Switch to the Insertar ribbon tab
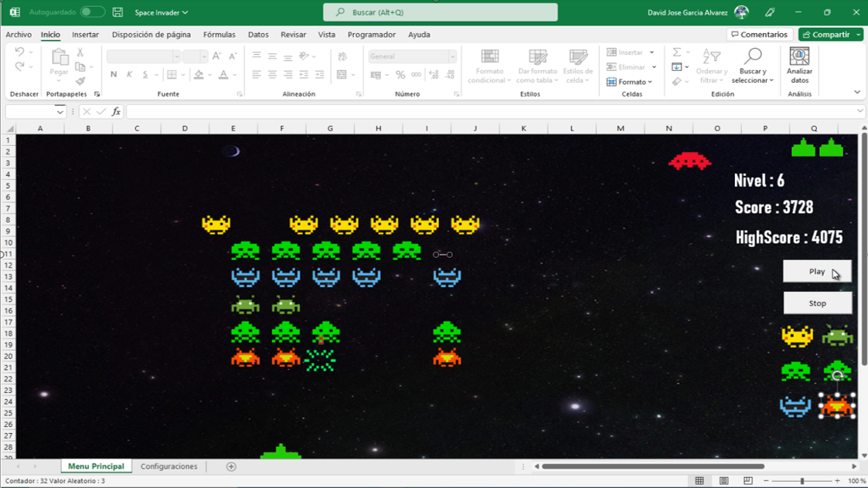This screenshot has height=488, width=868. tap(85, 34)
